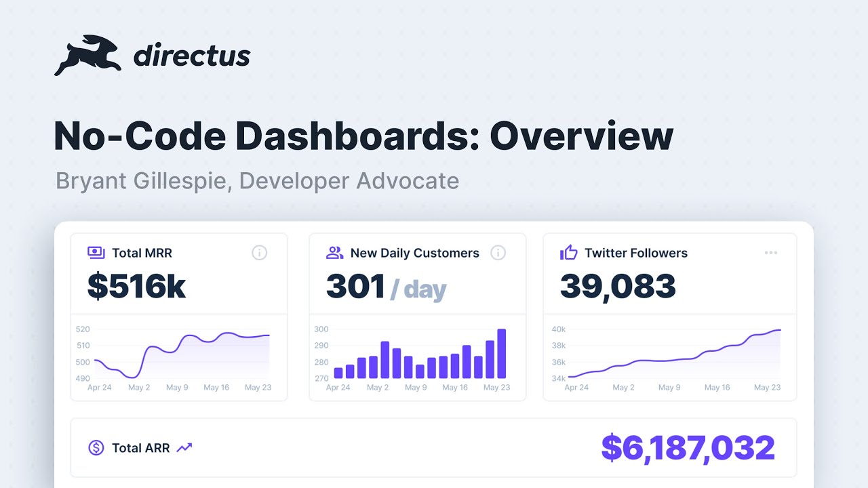Open the Total MRR info icon
Image resolution: width=868 pixels, height=488 pixels.
pyautogui.click(x=259, y=253)
